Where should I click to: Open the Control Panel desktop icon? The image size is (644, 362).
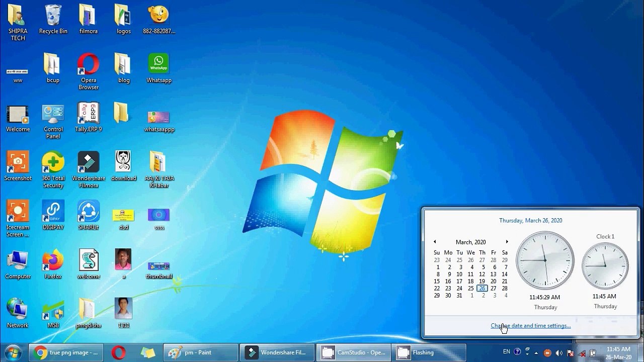click(53, 121)
